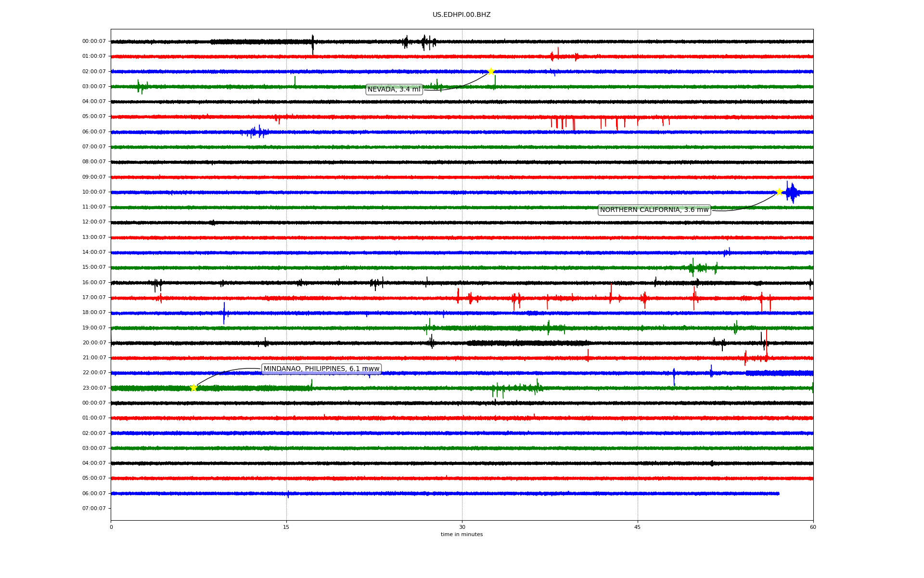Select the "NEVADA, 3.4 ml" annotation label
This screenshot has width=924, height=578.
pyautogui.click(x=394, y=90)
